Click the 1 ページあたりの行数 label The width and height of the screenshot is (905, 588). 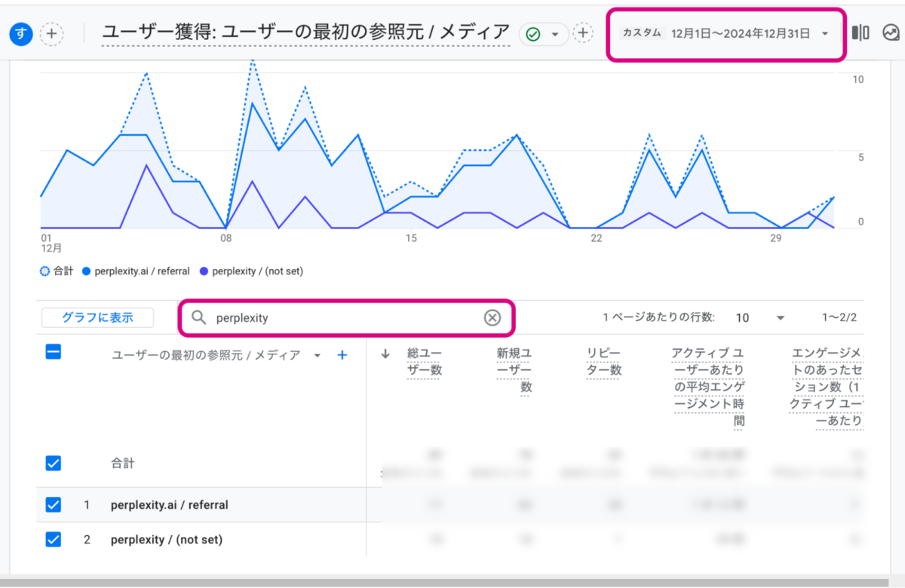pos(658,317)
